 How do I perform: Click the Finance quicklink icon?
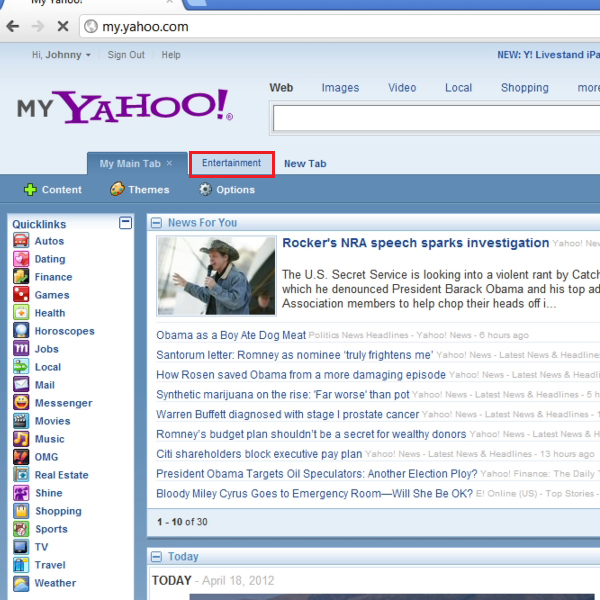tap(21, 277)
